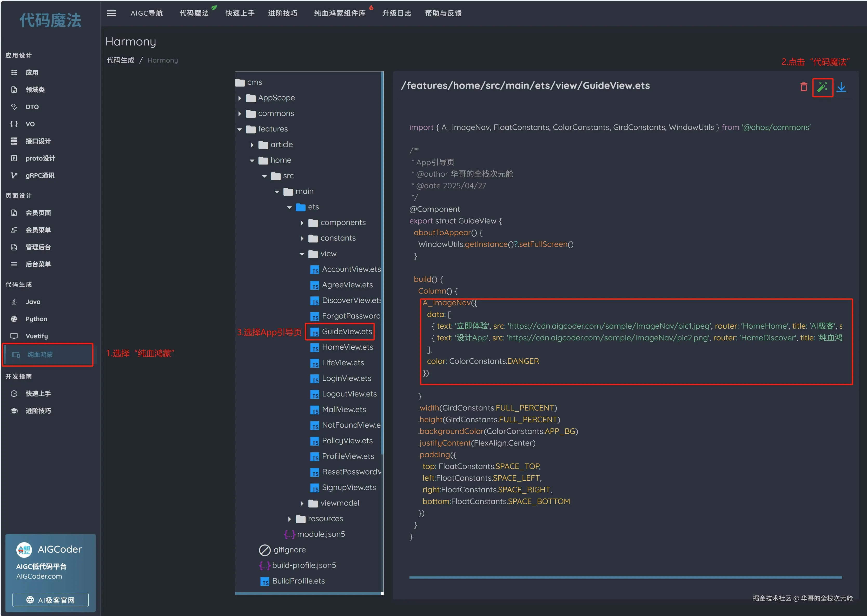
Task: Toggle the hamburger sidebar menu icon
Action: point(111,13)
